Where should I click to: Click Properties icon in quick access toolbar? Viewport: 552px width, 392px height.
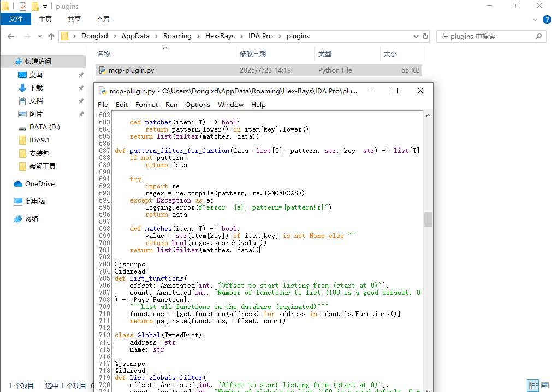22,7
